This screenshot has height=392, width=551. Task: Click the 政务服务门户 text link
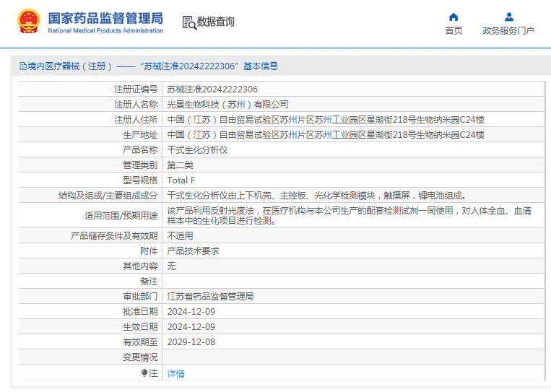[x=508, y=31]
